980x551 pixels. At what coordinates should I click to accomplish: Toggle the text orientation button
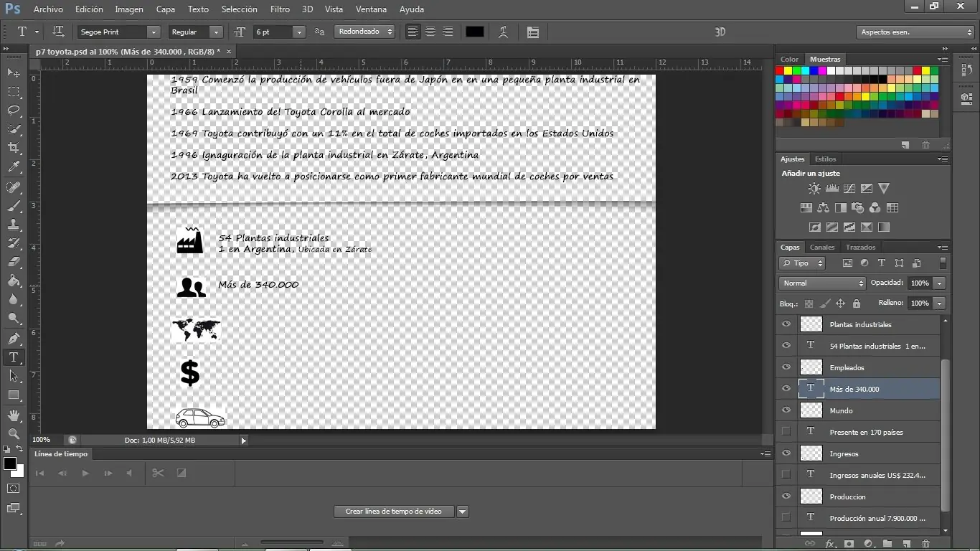pos(59,32)
